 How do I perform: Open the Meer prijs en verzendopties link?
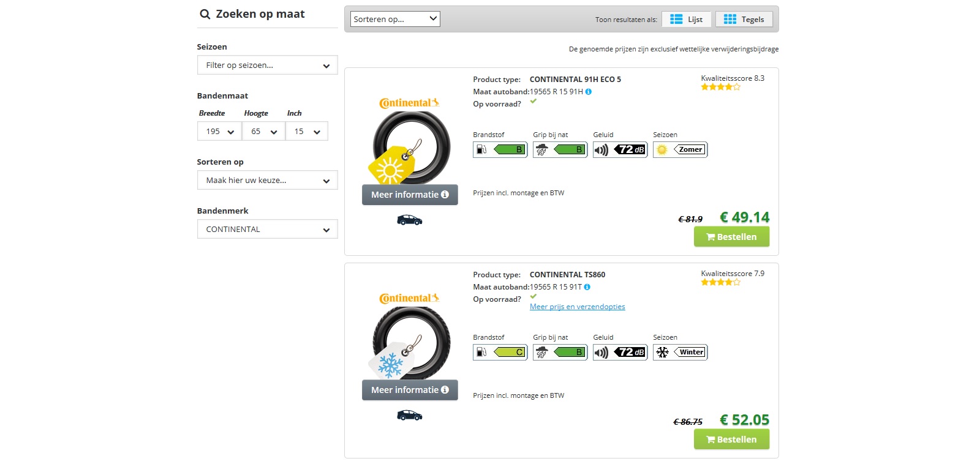578,307
